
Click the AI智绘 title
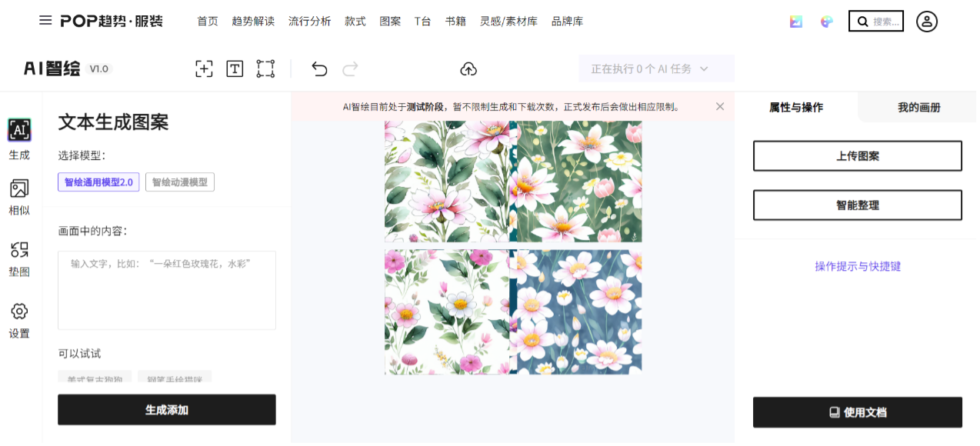pyautogui.click(x=52, y=68)
